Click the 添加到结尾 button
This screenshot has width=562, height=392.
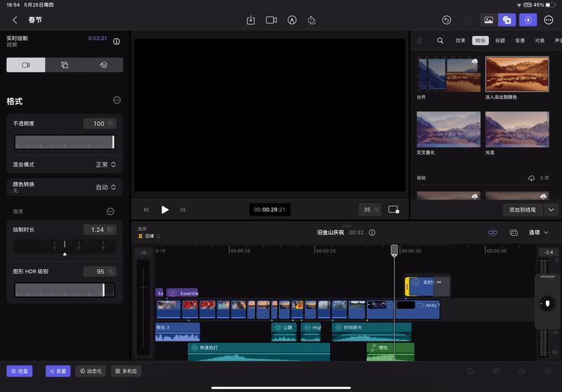pos(524,209)
